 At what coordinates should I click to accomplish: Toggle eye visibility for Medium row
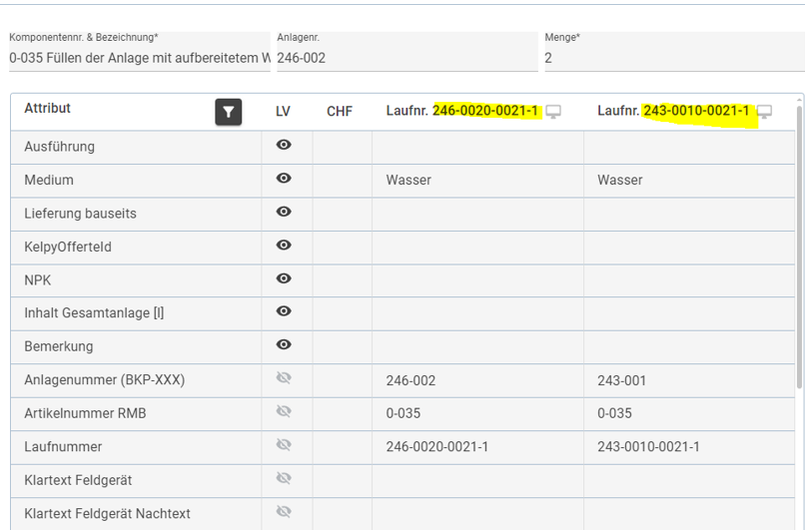coord(284,179)
